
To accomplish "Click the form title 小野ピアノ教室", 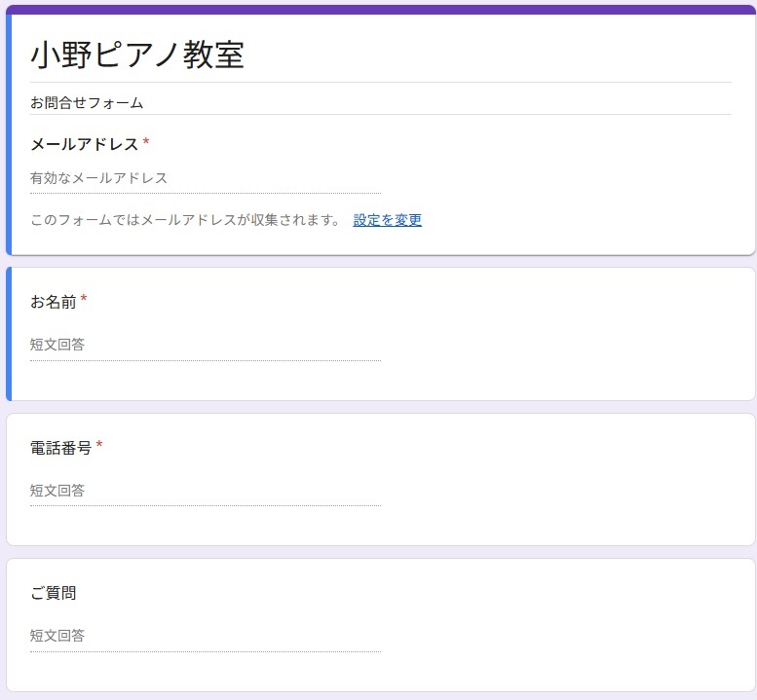I will click(137, 55).
